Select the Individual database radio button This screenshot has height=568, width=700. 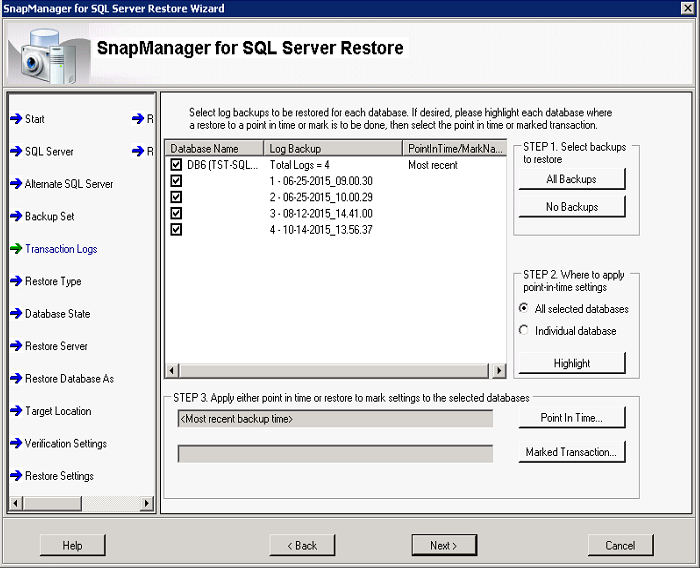tap(525, 331)
